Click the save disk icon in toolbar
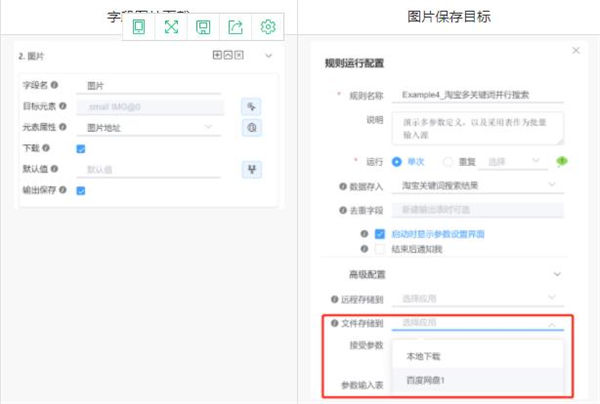 click(203, 27)
